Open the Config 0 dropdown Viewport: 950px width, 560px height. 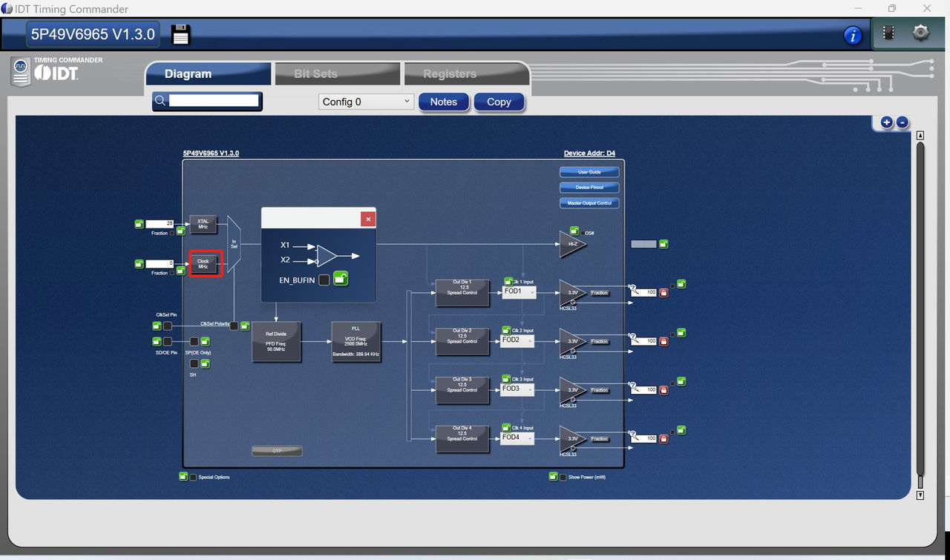366,102
